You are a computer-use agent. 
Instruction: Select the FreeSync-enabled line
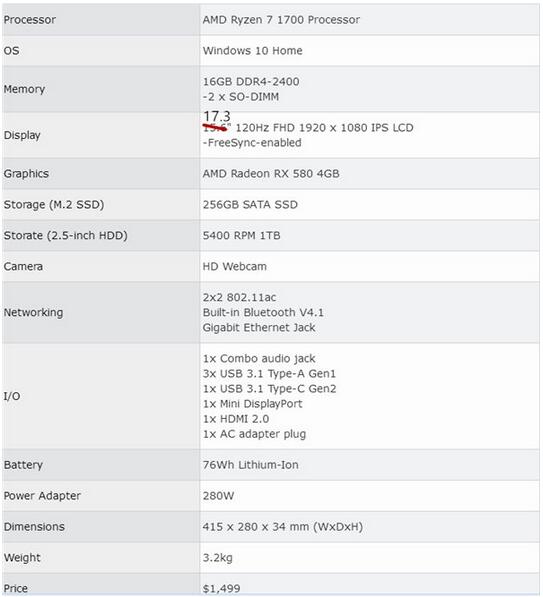[252, 143]
